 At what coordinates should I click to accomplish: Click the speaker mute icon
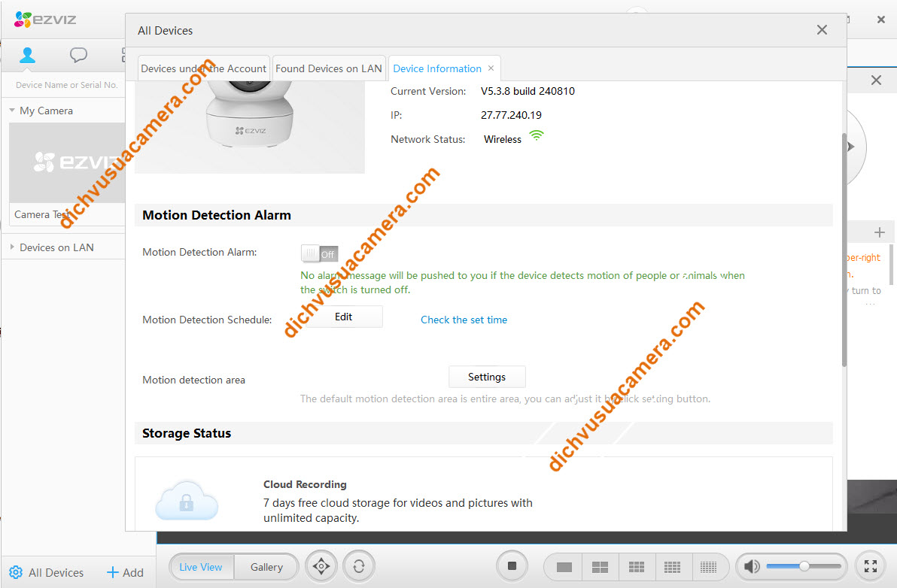(x=751, y=566)
